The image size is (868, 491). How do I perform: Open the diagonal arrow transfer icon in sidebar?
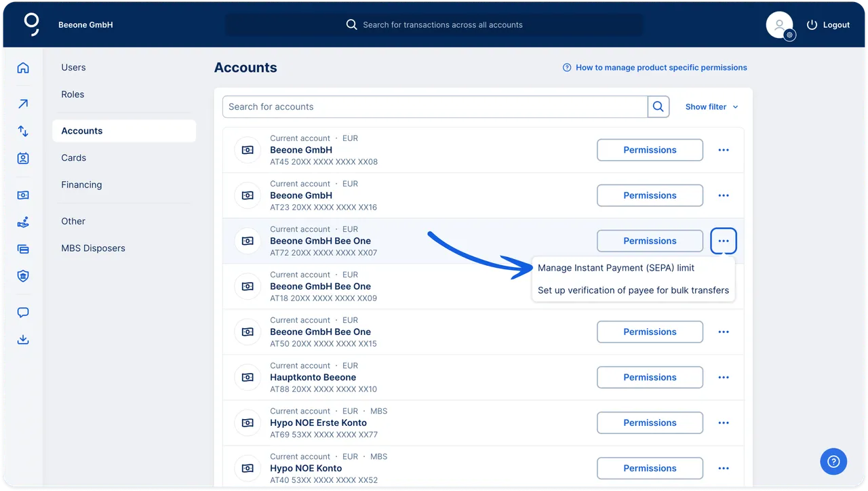click(x=23, y=104)
